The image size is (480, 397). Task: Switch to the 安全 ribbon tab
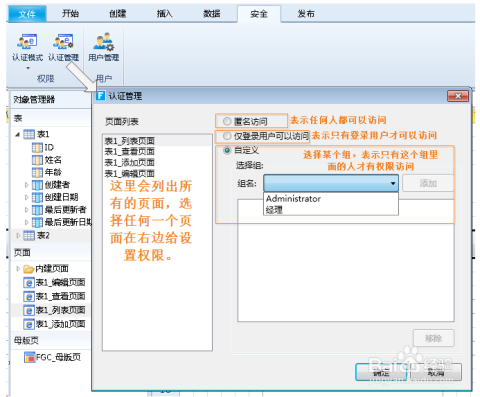coord(259,14)
